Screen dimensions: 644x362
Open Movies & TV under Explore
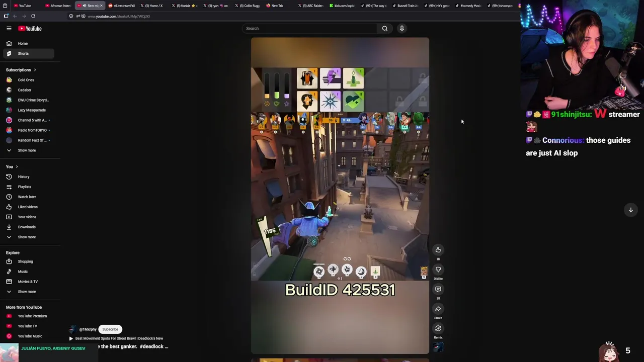(x=29, y=282)
